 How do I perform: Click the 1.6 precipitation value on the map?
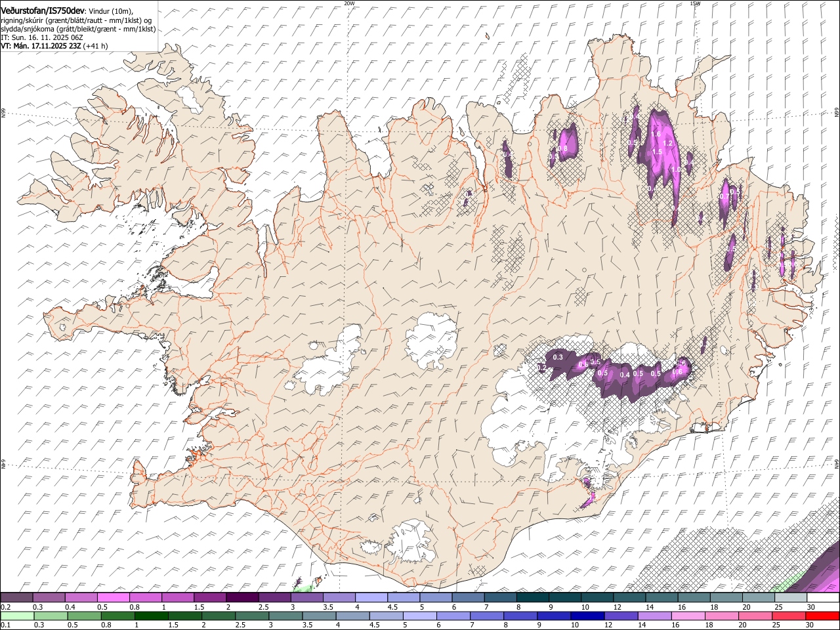coord(656,134)
